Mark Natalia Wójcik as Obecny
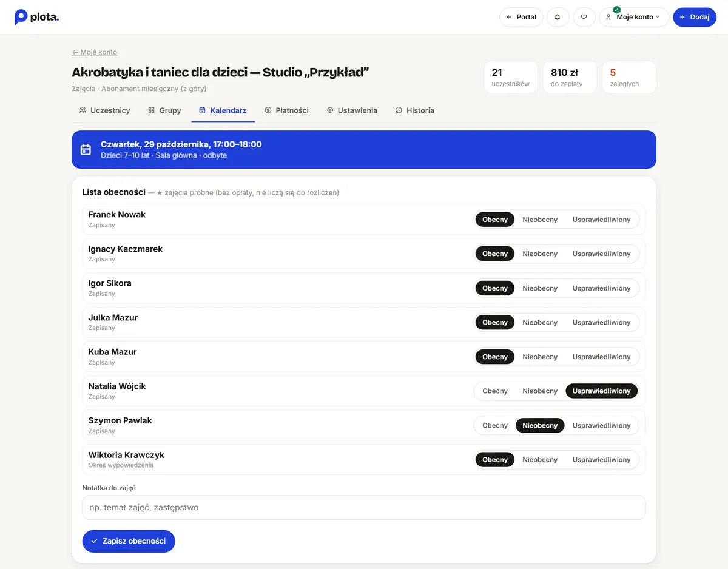 click(495, 391)
